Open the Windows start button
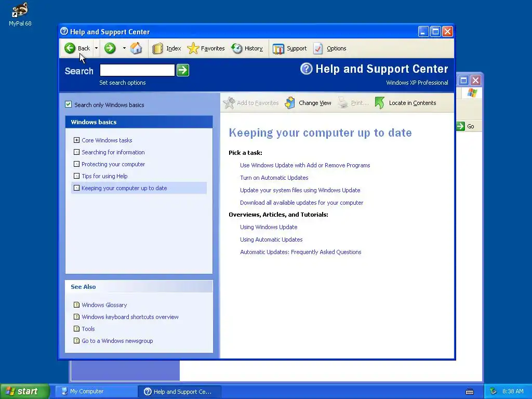 [x=25, y=391]
